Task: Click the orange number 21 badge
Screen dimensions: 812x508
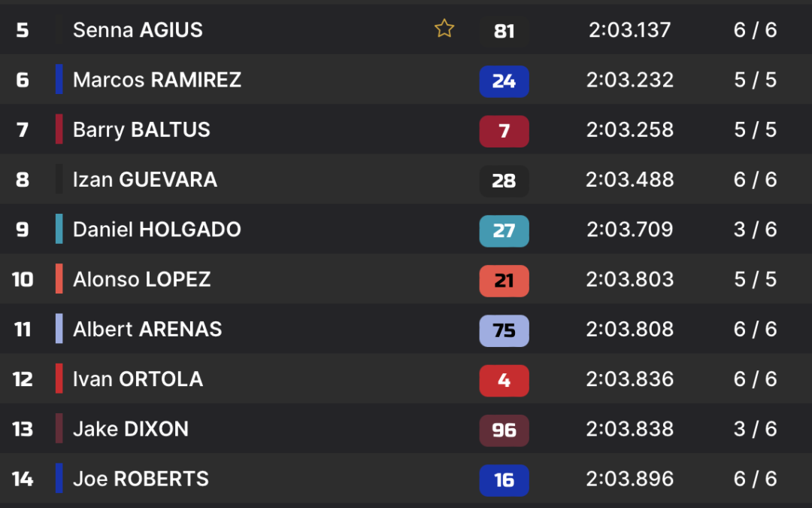Action: [x=504, y=281]
